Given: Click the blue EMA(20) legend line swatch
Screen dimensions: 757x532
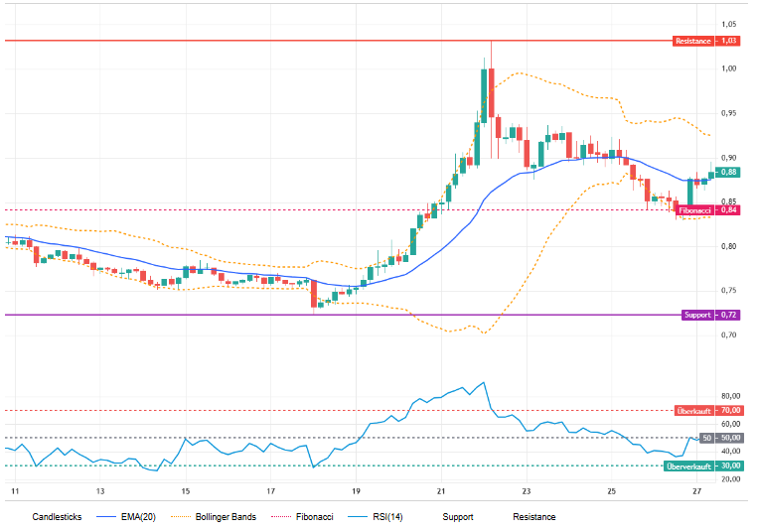Looking at the screenshot, I should tap(106, 517).
